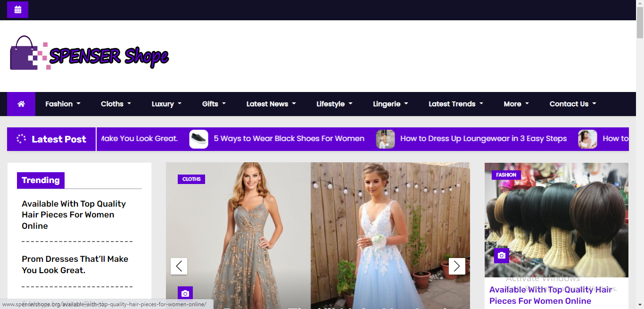Advance to the next slide with the right arrow
Image resolution: width=644 pixels, height=309 pixels.
coord(457,266)
